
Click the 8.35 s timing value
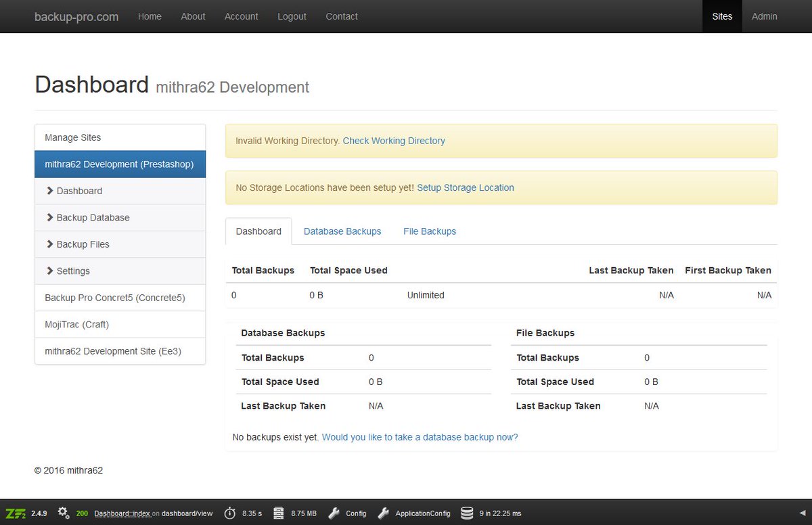click(x=252, y=513)
